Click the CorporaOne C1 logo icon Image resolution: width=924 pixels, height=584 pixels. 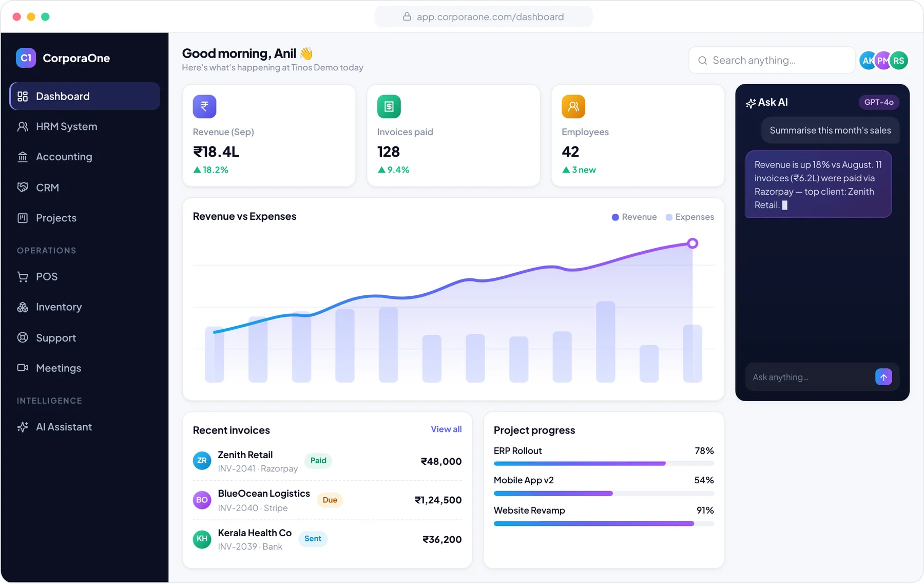(26, 58)
